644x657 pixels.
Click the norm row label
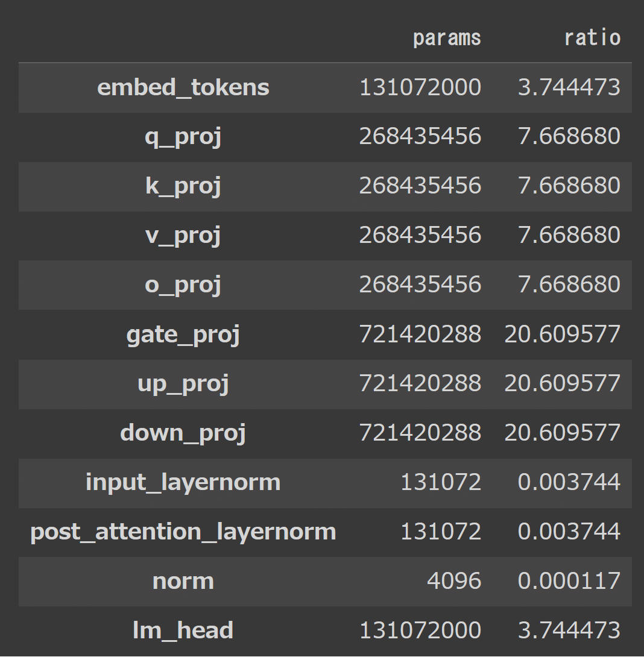(183, 581)
